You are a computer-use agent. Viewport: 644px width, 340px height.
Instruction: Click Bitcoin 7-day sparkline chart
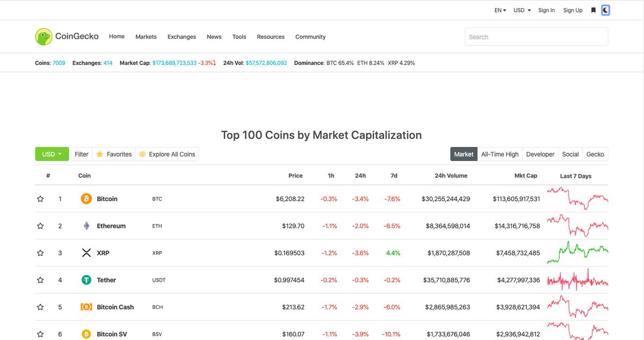click(577, 198)
